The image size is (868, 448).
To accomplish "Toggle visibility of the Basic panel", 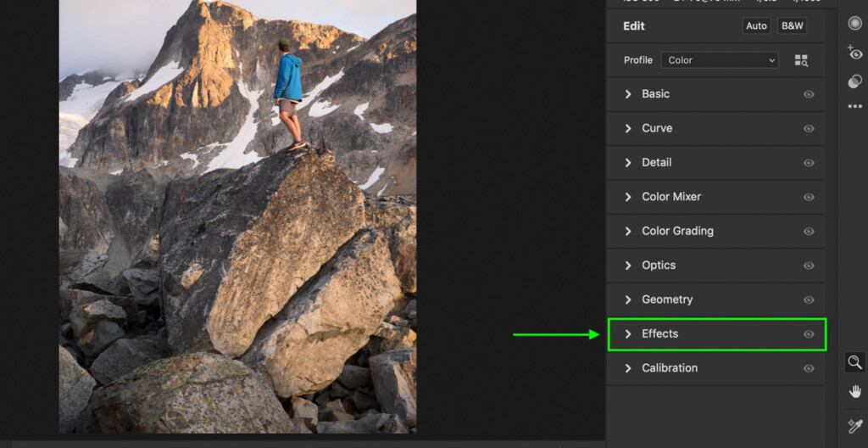I will [x=809, y=94].
